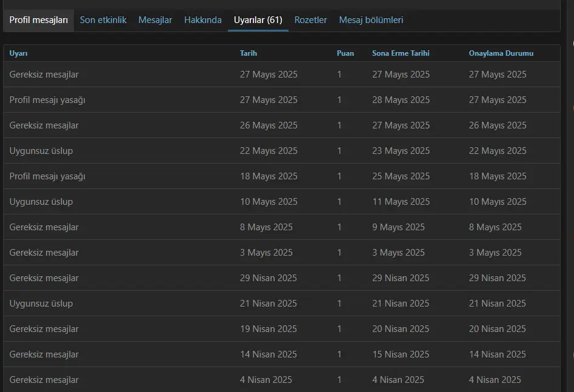
Task: Open Uygunsuz üslup warning dated 22 Mayıs 2025
Action: (41, 151)
